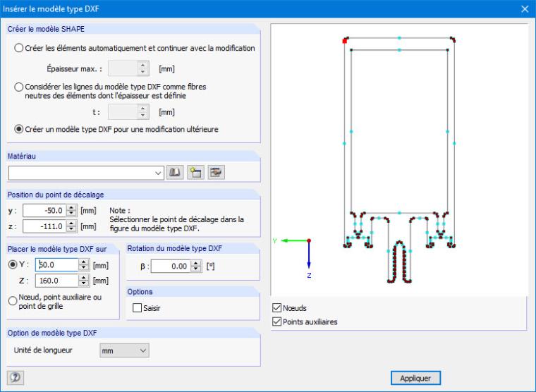Click the t thickness spinner arrows
Viewport: 536px width, 392px height.
(143, 112)
